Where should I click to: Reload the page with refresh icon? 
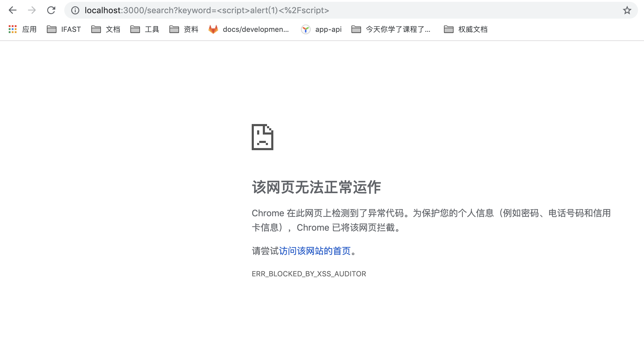pos(51,11)
